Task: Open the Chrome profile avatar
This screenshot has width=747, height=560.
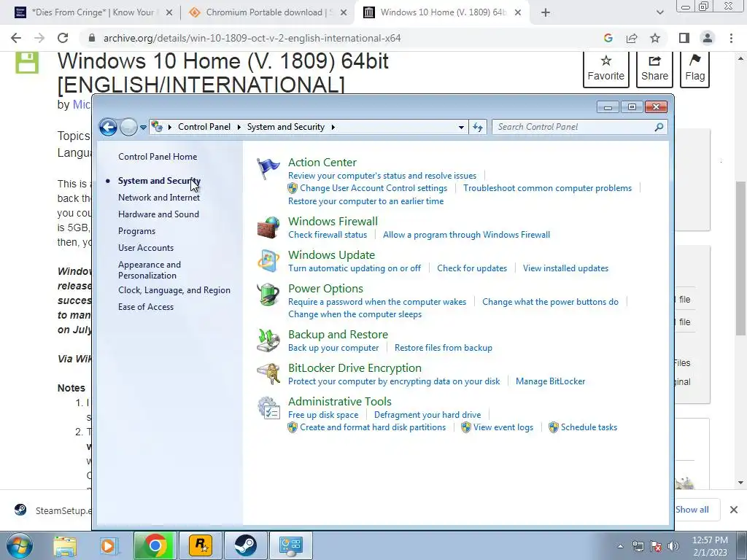Action: (708, 38)
